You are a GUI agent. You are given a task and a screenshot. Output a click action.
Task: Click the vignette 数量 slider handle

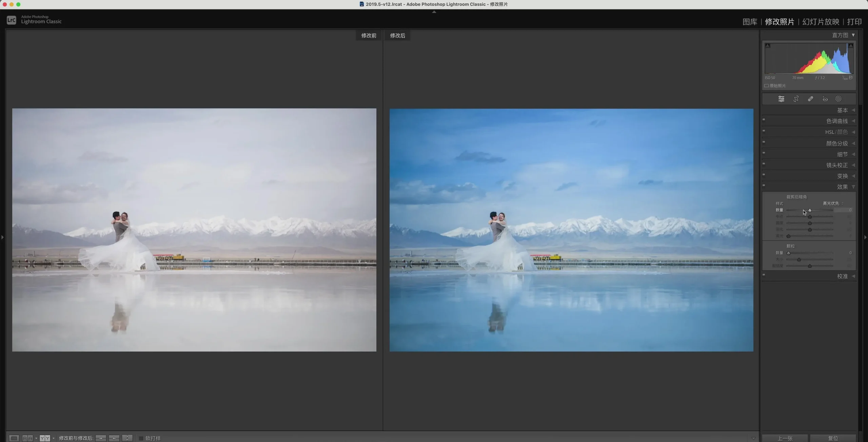point(810,210)
